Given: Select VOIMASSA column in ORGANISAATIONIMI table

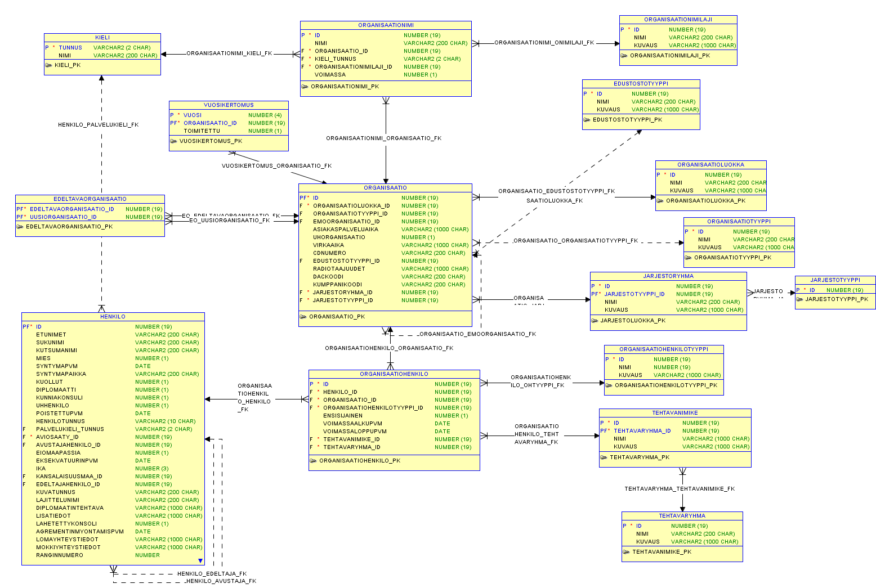Looking at the screenshot, I should (x=386, y=75).
